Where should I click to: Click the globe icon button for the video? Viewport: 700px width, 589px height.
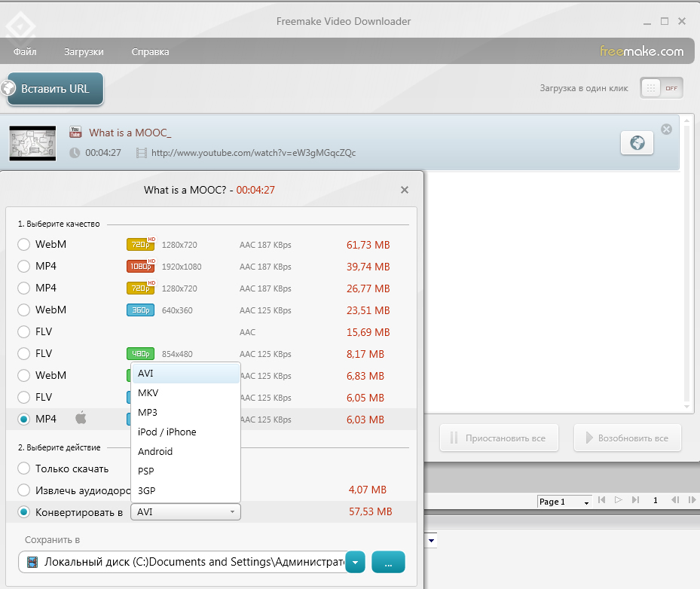coord(637,143)
